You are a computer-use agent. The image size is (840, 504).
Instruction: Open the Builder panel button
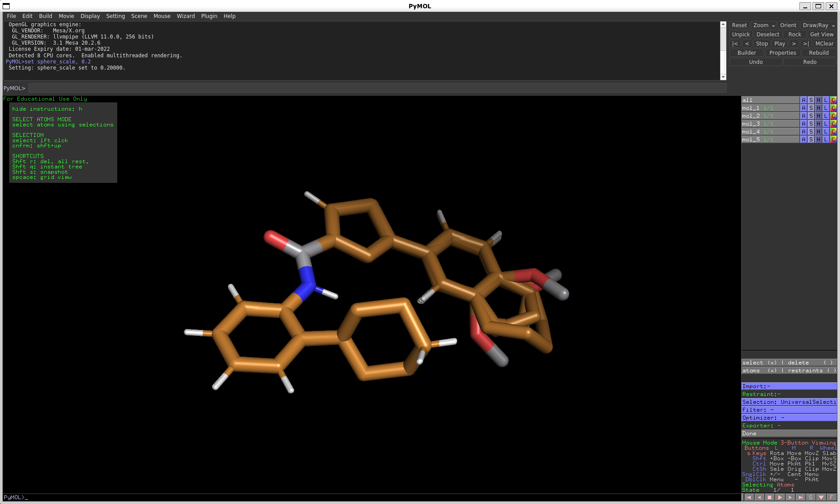[x=747, y=53]
